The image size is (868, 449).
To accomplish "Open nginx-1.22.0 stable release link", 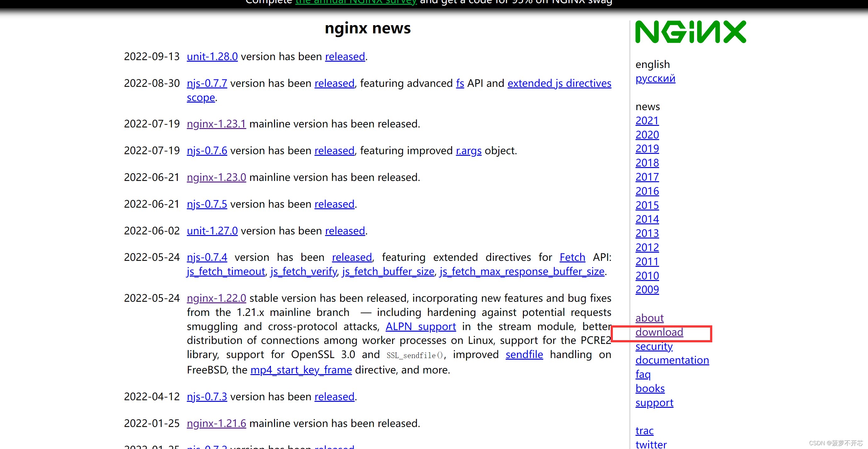I will tap(216, 298).
